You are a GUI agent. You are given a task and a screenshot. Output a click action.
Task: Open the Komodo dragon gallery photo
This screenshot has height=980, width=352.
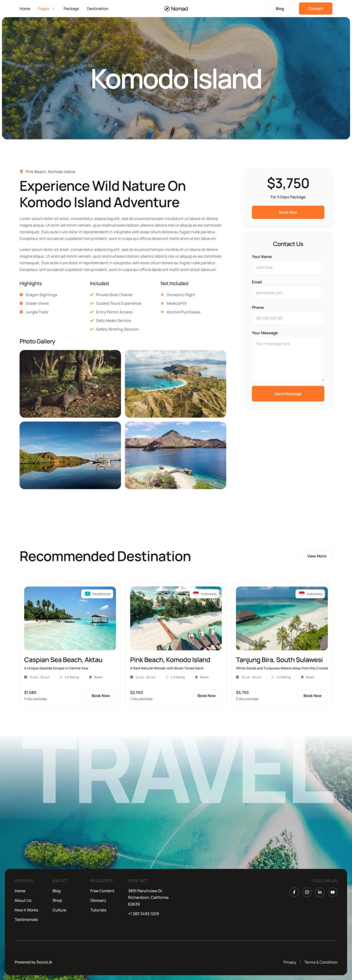click(x=70, y=384)
